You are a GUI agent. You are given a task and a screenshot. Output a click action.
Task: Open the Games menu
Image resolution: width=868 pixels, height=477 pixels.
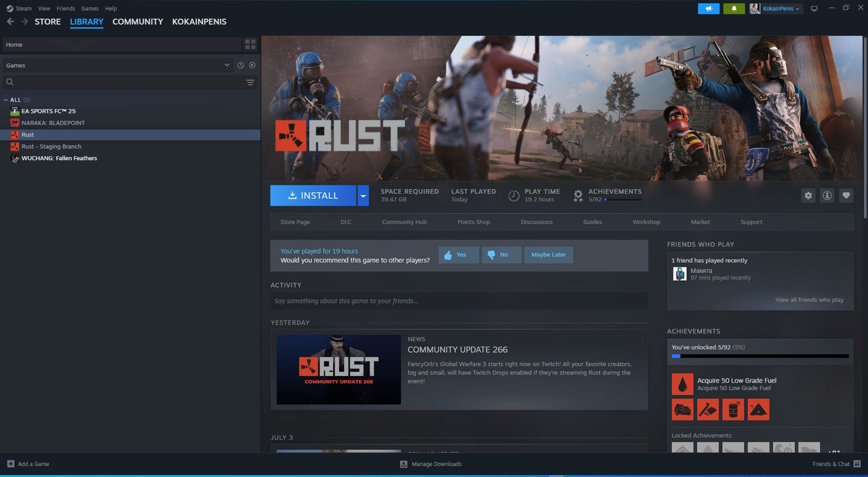(x=90, y=9)
